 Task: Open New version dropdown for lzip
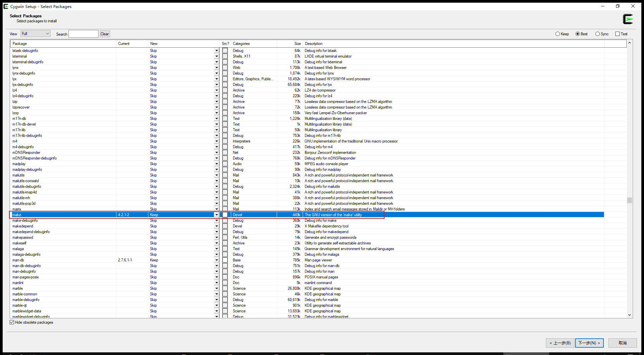pos(217,102)
